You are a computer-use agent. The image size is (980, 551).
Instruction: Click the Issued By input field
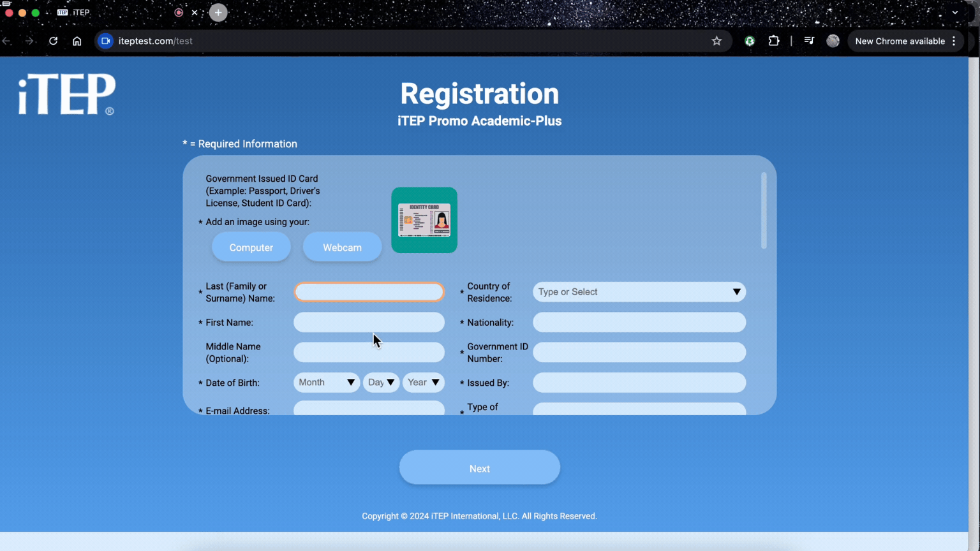[x=639, y=383]
